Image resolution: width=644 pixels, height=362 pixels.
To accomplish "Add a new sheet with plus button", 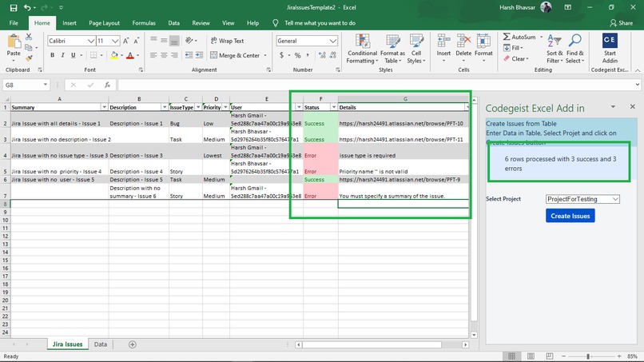I will click(x=133, y=344).
